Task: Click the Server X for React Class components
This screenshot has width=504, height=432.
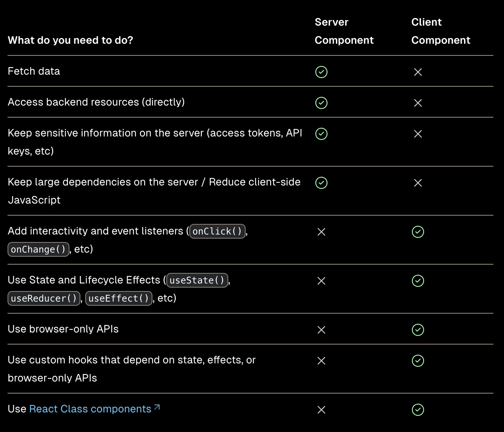Action: tap(321, 410)
